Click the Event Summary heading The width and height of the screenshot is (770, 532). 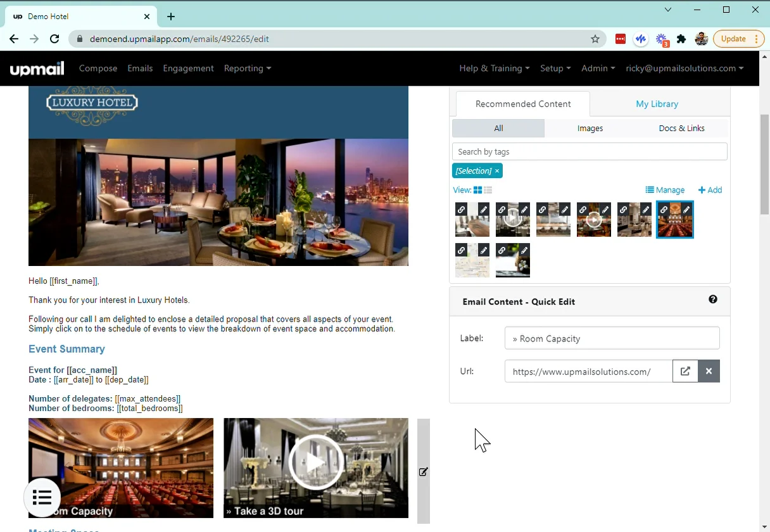[66, 349]
